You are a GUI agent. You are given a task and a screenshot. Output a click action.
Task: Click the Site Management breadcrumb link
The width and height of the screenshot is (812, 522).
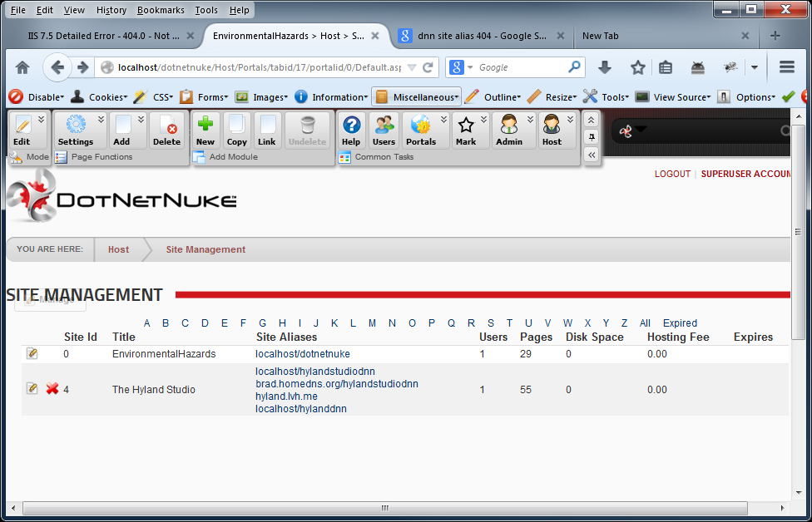tap(205, 249)
